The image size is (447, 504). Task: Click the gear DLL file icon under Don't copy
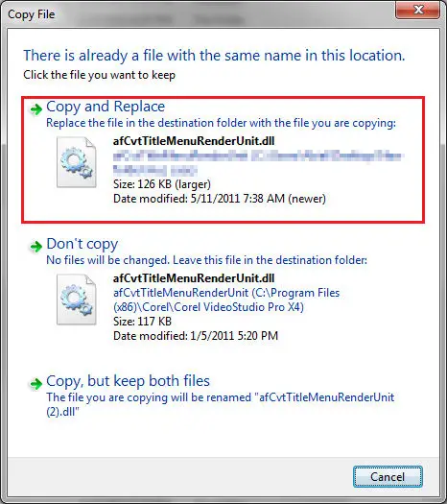[77, 300]
